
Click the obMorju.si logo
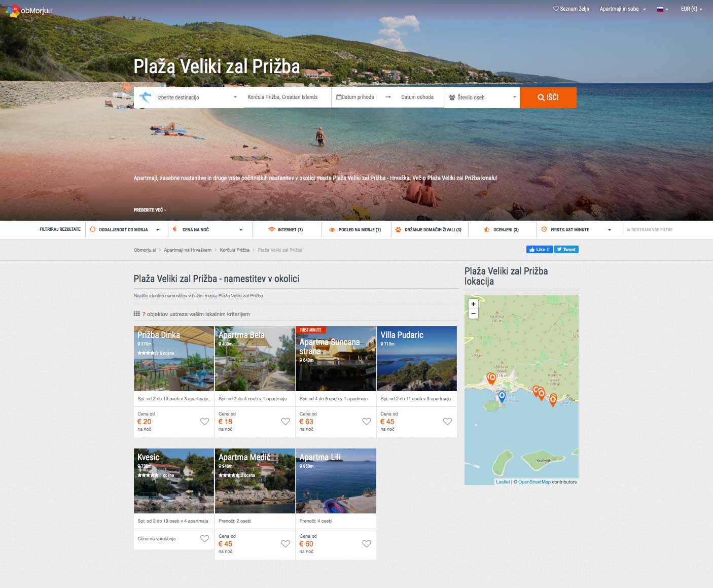[x=29, y=11]
